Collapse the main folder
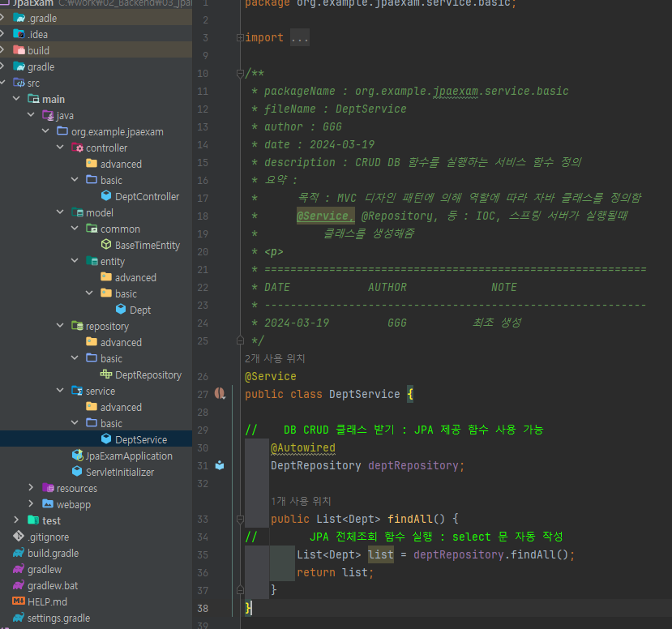The width and height of the screenshot is (672, 629). [16, 99]
